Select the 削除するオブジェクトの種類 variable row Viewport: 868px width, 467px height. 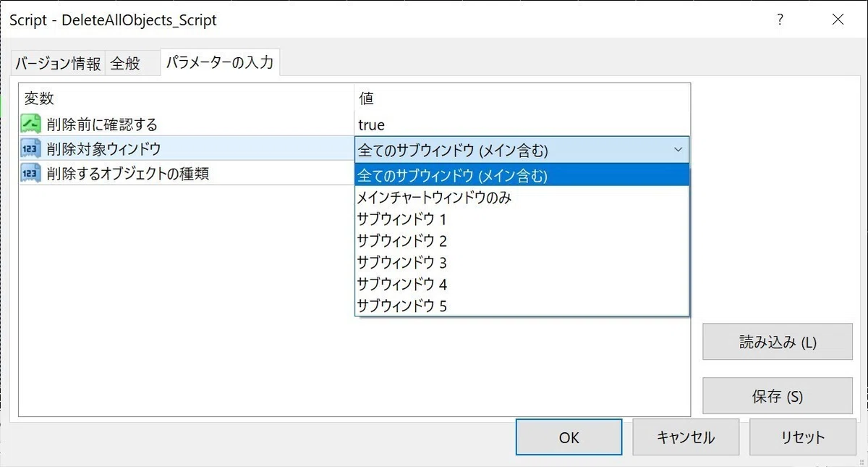click(187, 173)
